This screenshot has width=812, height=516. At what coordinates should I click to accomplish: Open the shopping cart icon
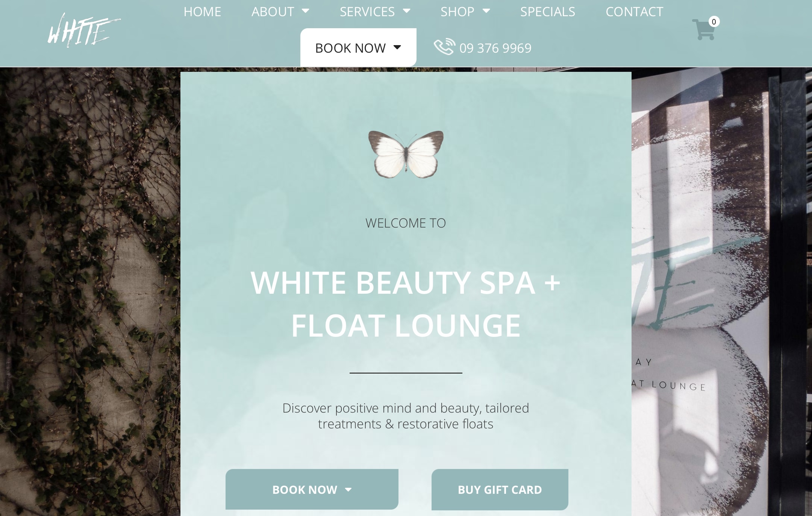point(703,30)
